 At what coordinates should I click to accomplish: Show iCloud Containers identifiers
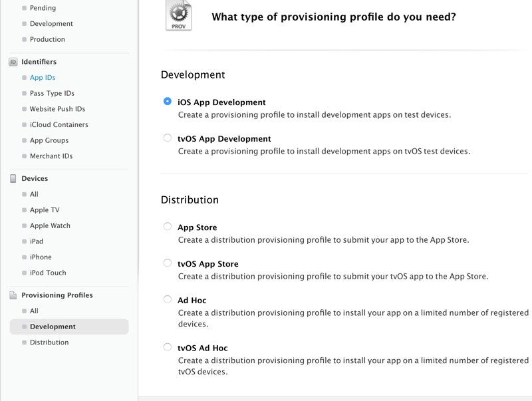click(x=59, y=125)
